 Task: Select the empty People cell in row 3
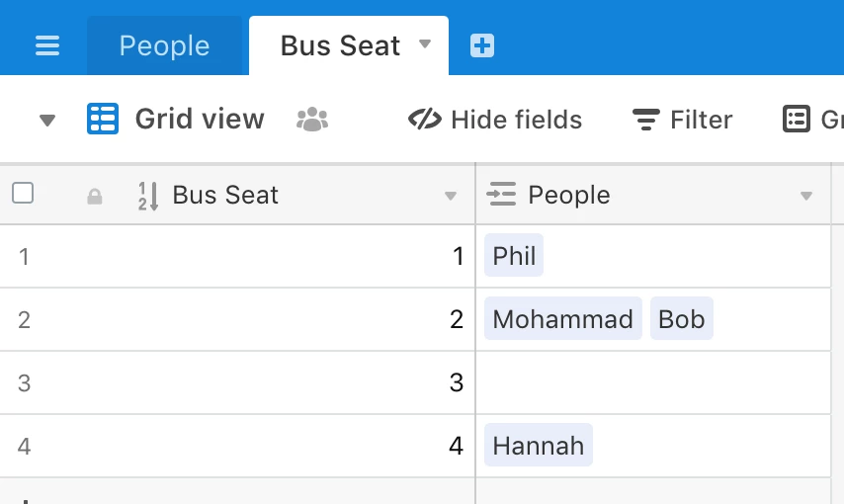652,382
